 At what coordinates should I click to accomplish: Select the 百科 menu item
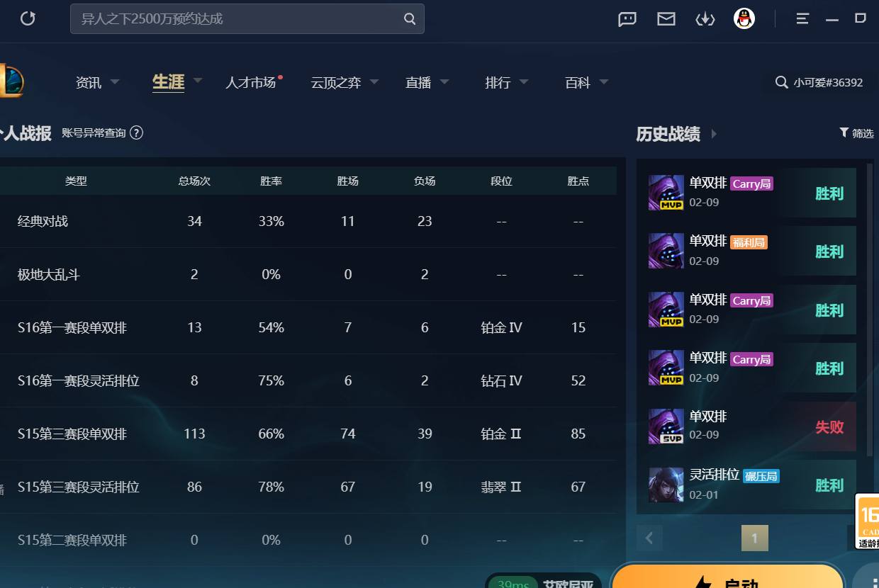pyautogui.click(x=577, y=82)
